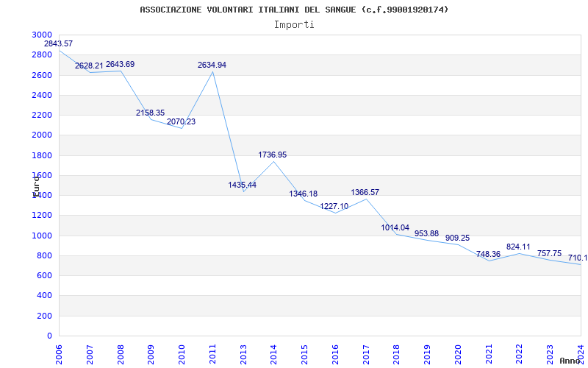Click the 2014 x-axis year label
This screenshot has width=588, height=368.
coord(273,354)
